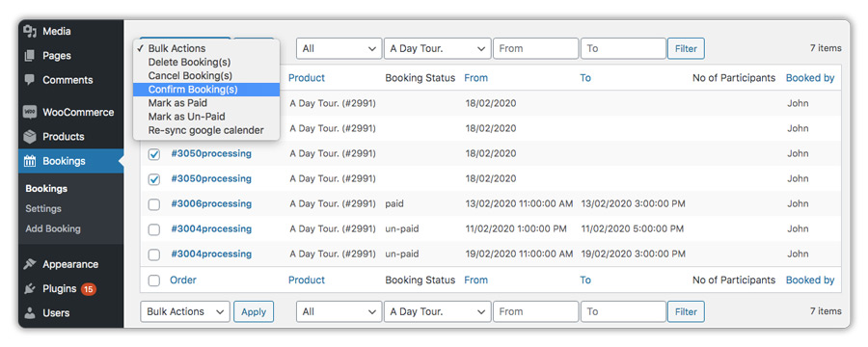Open the bottom A Day Tour. dropdown

(437, 311)
